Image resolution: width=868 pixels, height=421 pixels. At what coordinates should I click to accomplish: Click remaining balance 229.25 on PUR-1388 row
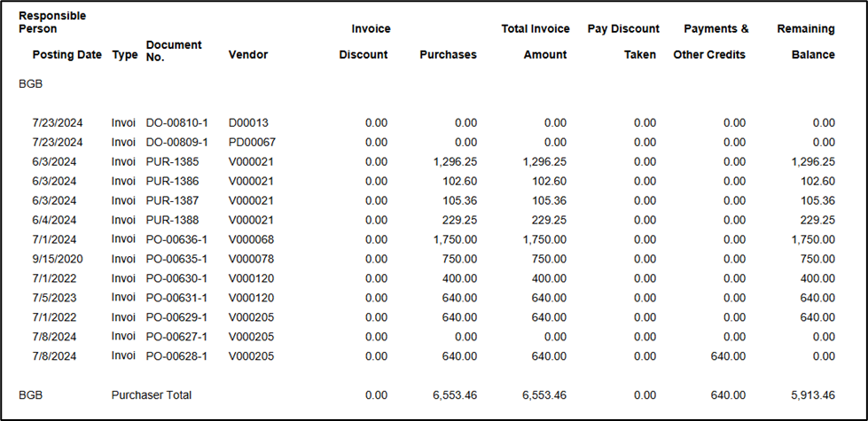(x=817, y=220)
